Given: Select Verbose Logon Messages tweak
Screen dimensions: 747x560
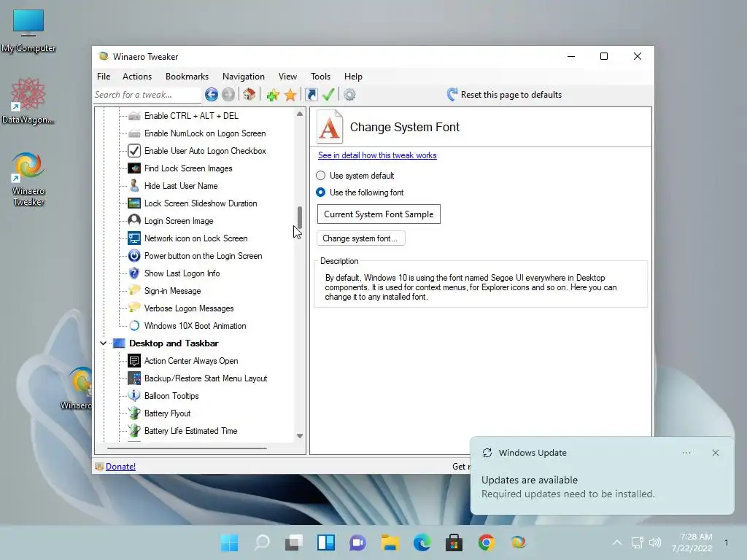Looking at the screenshot, I should 189,308.
